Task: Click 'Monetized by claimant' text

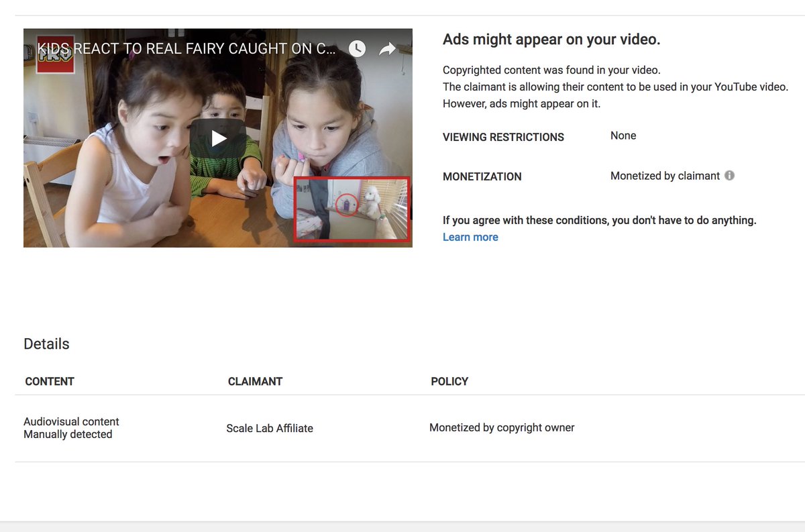Action: point(665,176)
